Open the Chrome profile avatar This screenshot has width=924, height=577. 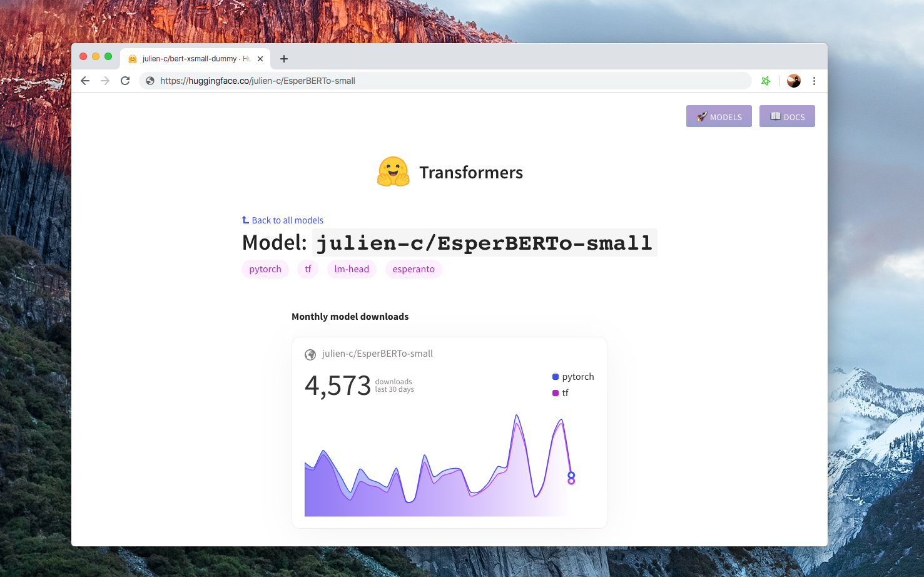(x=793, y=81)
